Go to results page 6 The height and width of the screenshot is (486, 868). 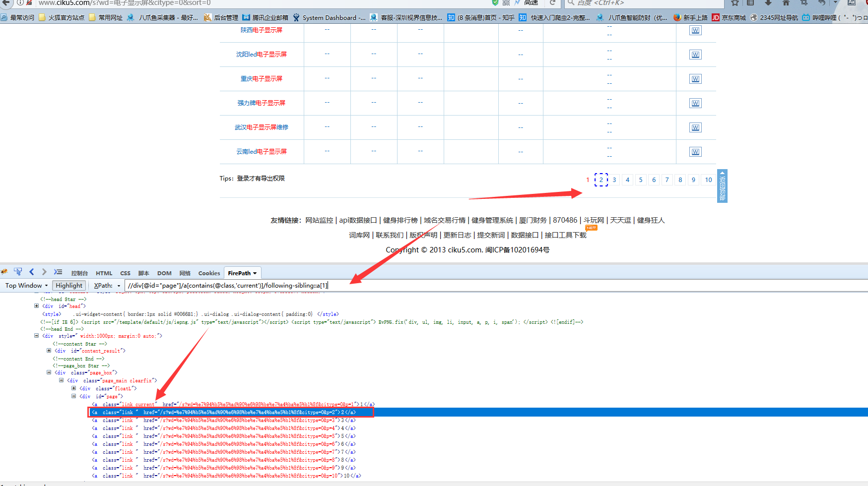point(654,180)
